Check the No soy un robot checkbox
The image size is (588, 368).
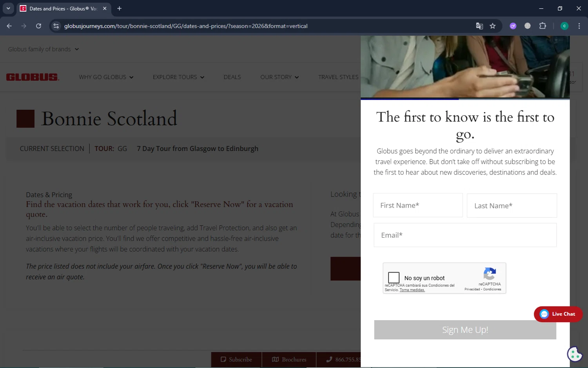point(394,278)
